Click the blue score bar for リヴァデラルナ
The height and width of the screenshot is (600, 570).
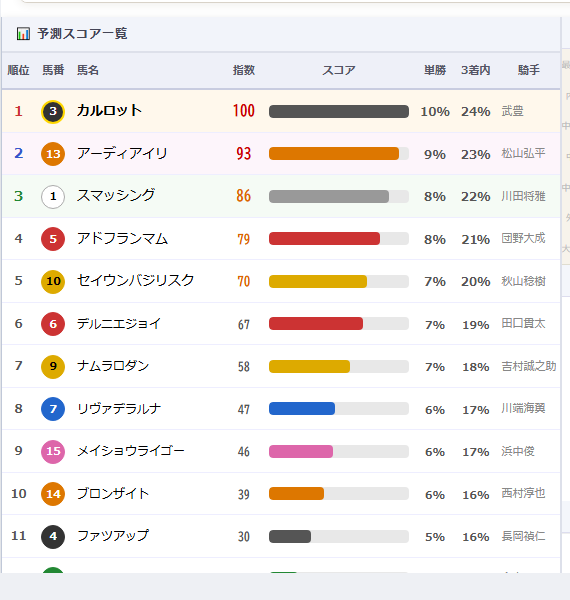click(302, 409)
